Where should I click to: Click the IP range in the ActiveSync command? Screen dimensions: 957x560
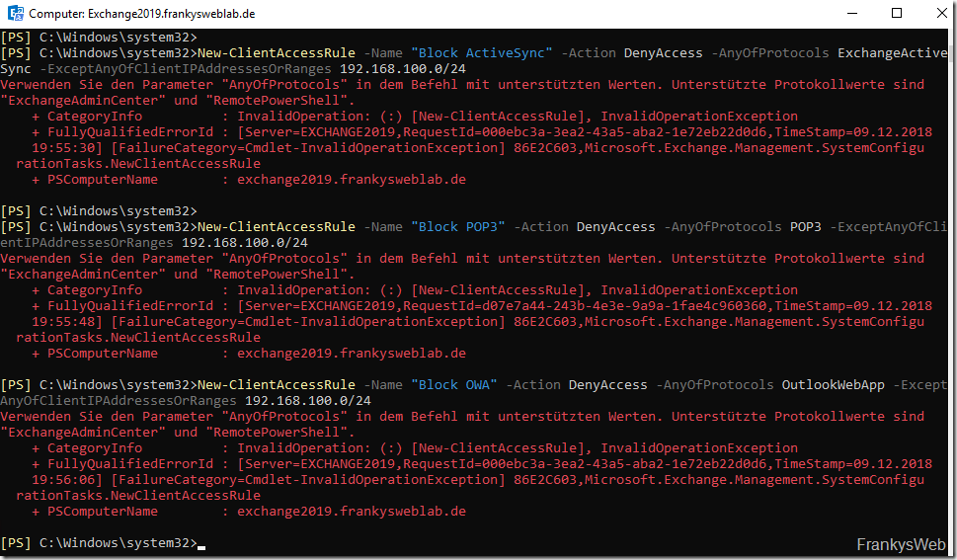[402, 69]
